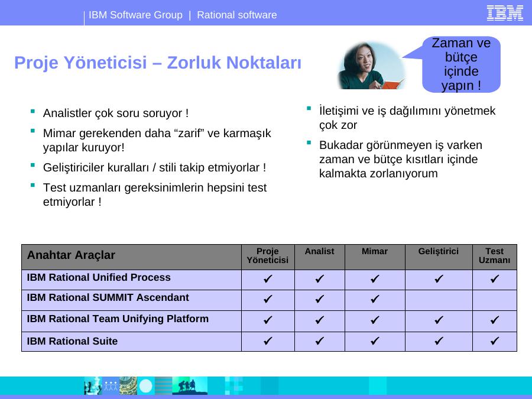Select the 'Geliştirici' column header

tap(439, 251)
